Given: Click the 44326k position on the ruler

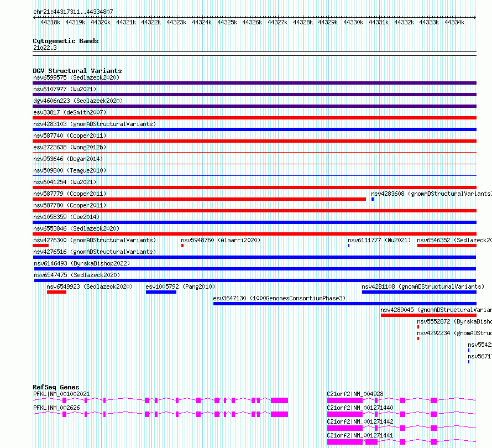Looking at the screenshot, I should [252, 22].
